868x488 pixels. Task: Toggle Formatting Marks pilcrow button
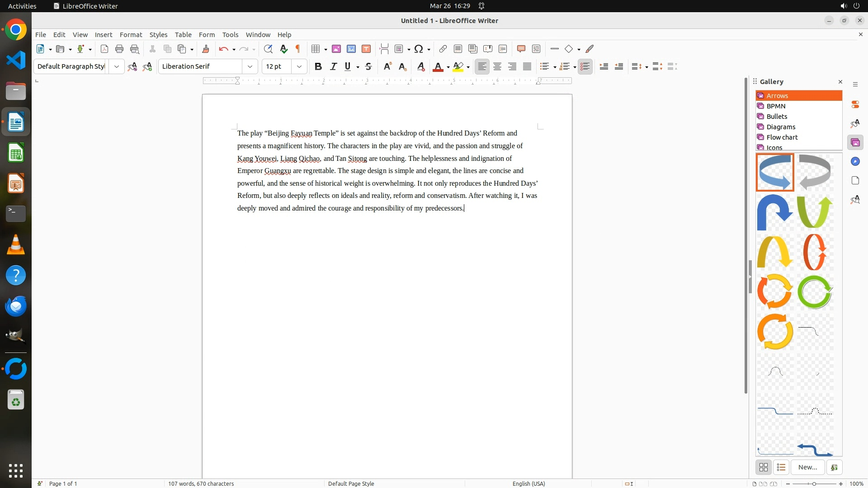[298, 49]
